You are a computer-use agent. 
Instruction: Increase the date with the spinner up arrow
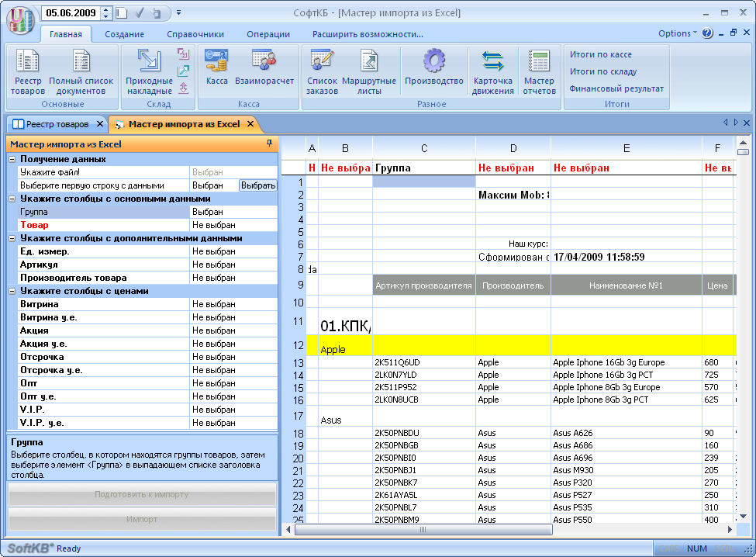[x=106, y=9]
